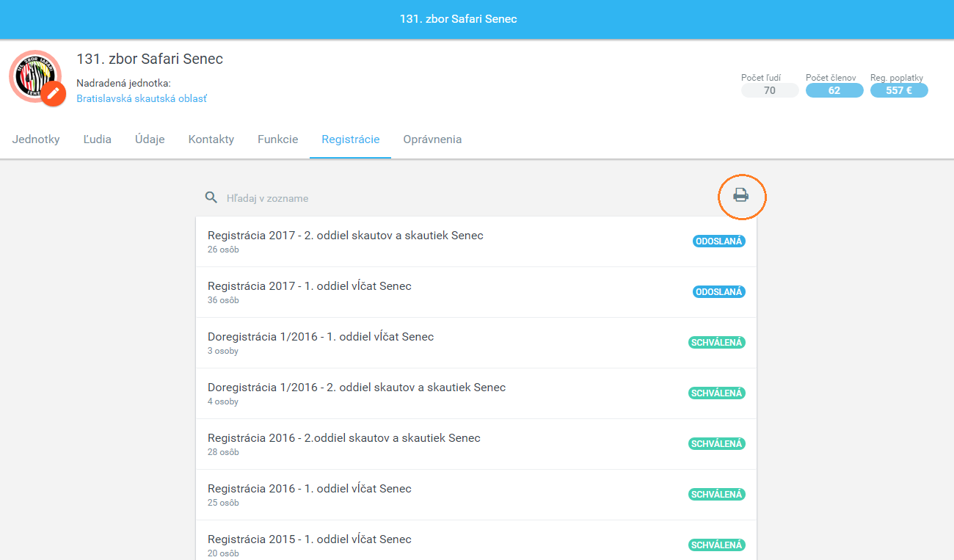Click the Počet ľudí value 70

tap(770, 90)
